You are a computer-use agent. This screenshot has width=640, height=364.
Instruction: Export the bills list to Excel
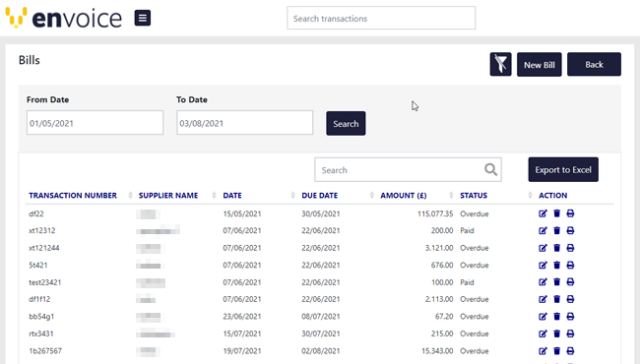tap(563, 169)
